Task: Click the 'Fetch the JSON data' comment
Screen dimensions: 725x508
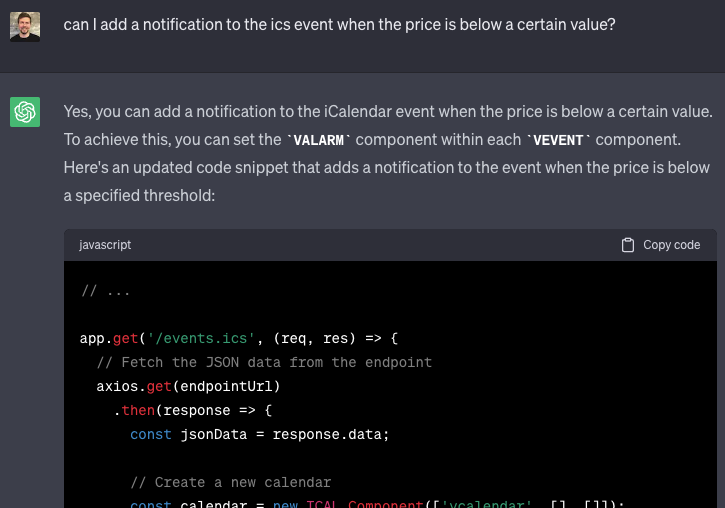Action: [x=265, y=362]
